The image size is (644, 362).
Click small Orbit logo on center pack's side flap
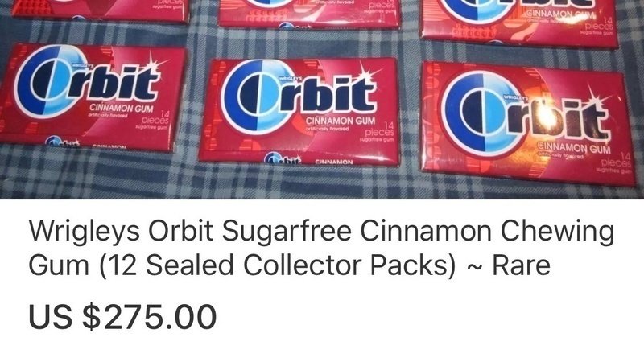[283, 158]
